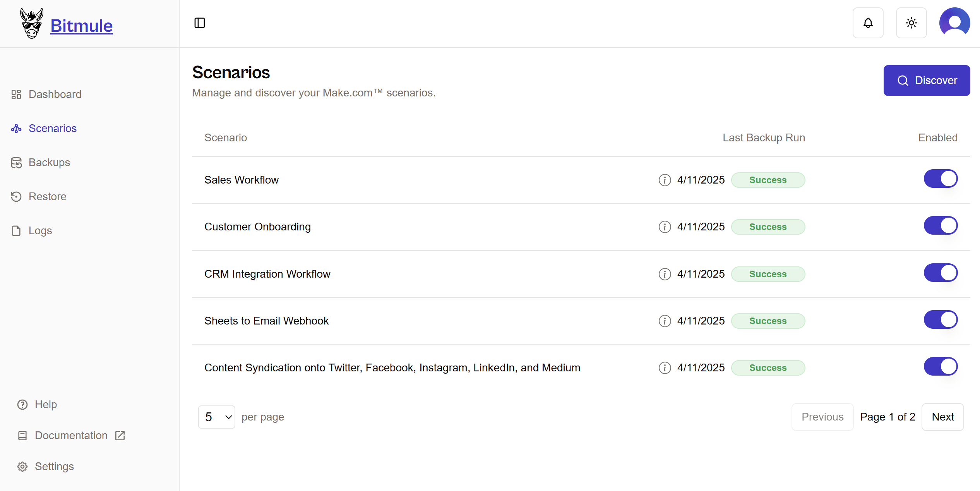
Task: Click the Success badge for Sales Workflow
Action: click(768, 180)
